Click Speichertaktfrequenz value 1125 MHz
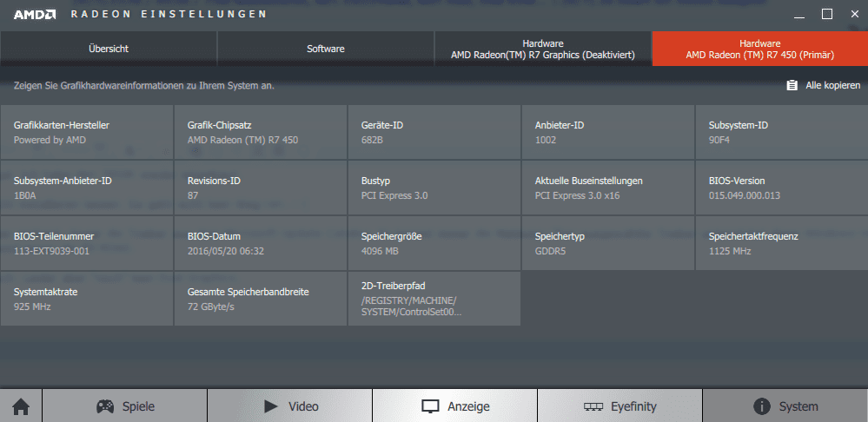Viewport: 868px width, 422px height. tap(730, 251)
